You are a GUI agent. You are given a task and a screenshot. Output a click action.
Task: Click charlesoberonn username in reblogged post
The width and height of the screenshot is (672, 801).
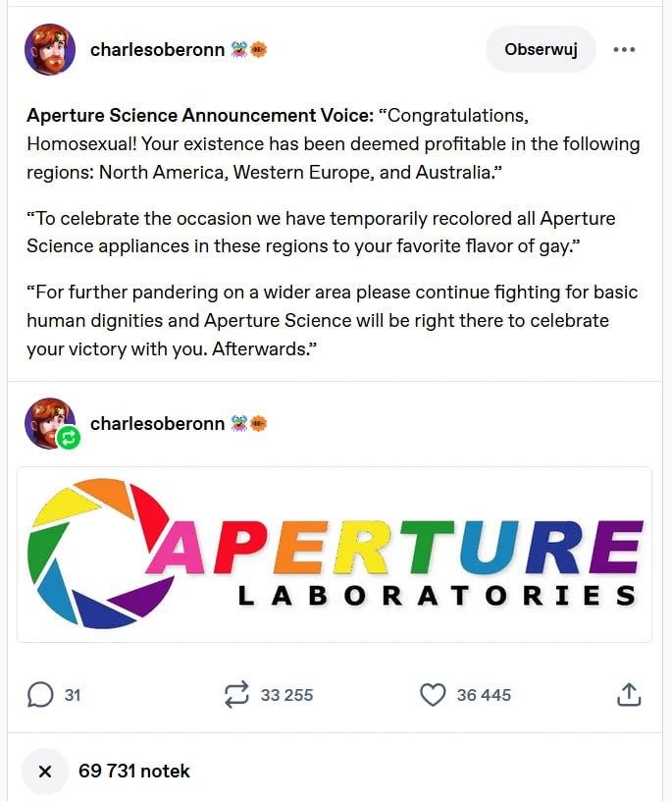coord(157,423)
